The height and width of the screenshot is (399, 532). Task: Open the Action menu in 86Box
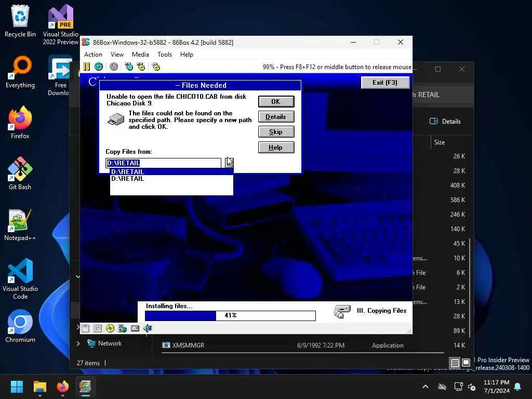(x=93, y=54)
